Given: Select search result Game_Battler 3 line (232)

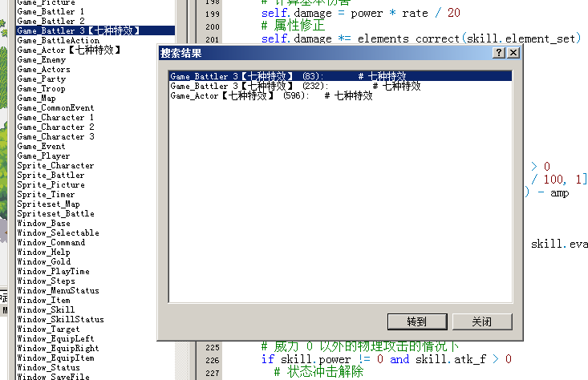Looking at the screenshot, I should point(340,86).
